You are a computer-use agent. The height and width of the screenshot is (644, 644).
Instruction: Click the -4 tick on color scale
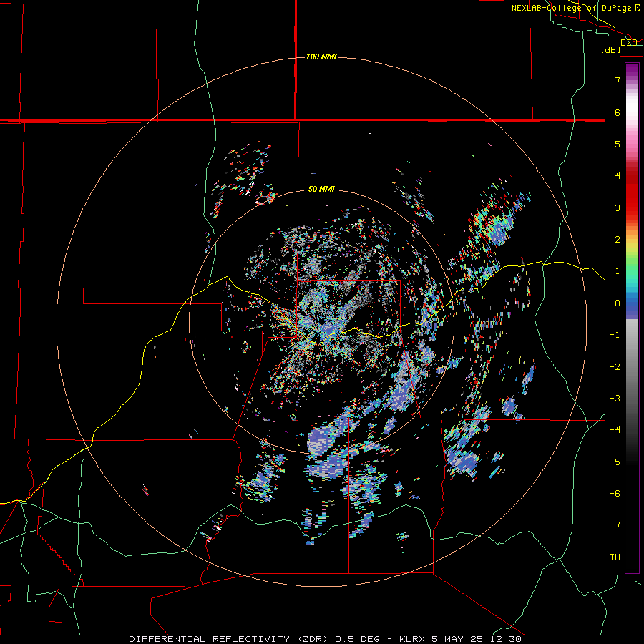pyautogui.click(x=615, y=430)
